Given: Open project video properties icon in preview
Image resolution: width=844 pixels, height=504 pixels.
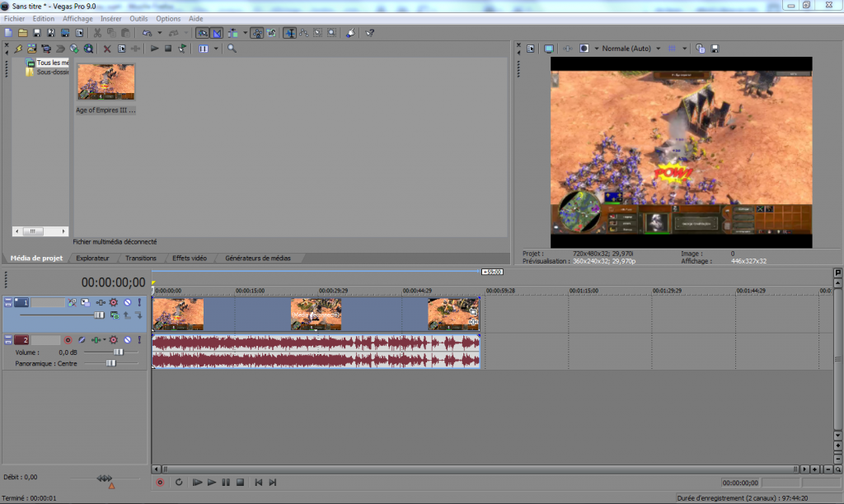Looking at the screenshot, I should tap(531, 49).
